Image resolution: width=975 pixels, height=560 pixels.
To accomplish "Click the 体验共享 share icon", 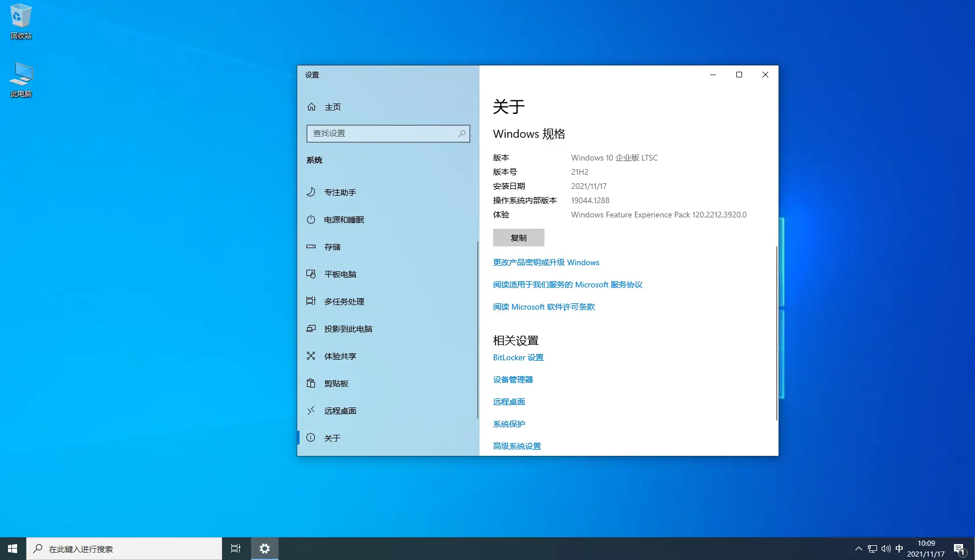I will [311, 356].
